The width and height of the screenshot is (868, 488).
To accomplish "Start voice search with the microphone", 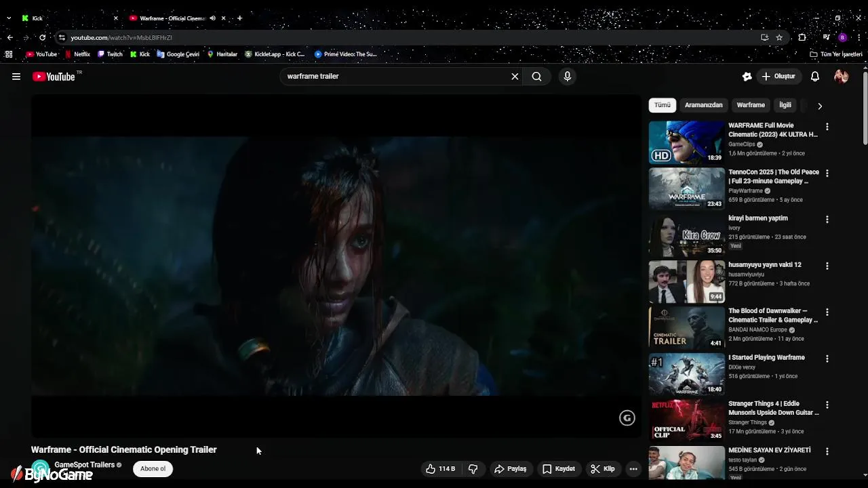I will [x=568, y=77].
